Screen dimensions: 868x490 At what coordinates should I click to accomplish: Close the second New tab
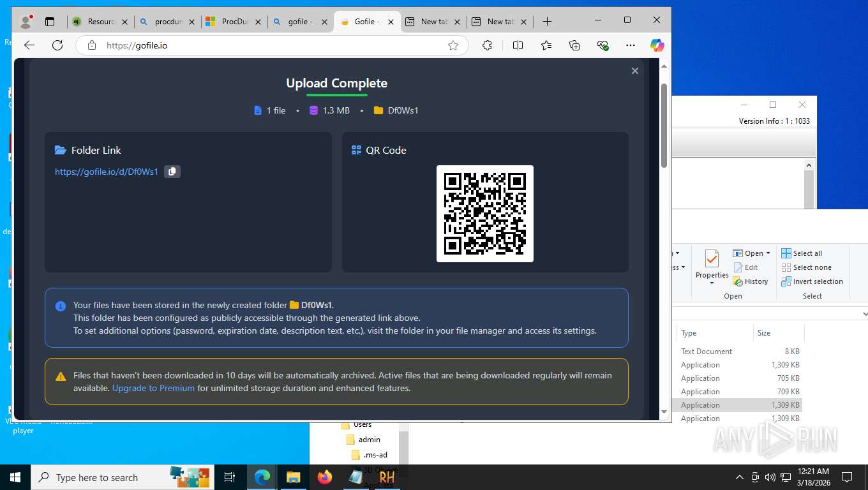click(x=523, y=22)
